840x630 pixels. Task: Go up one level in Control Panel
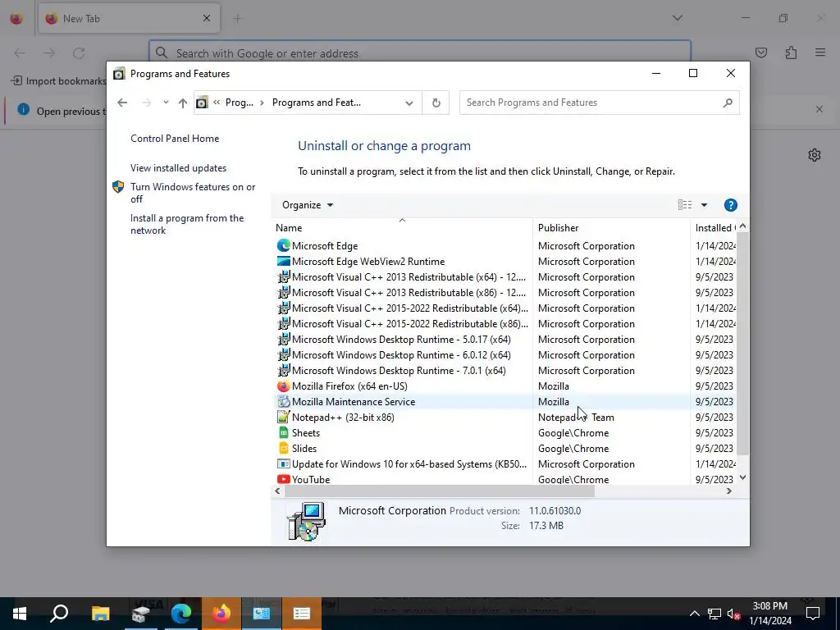[183, 103]
